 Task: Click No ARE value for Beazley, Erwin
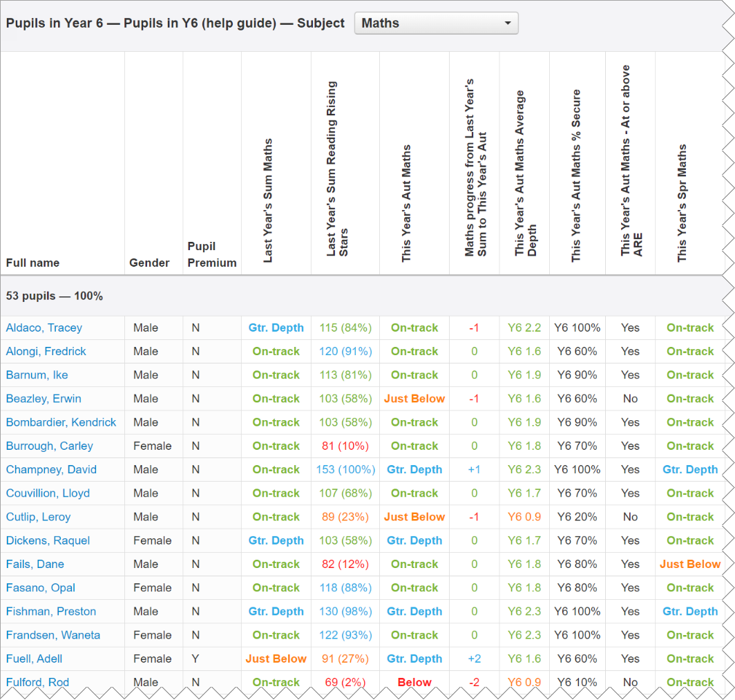tap(631, 399)
